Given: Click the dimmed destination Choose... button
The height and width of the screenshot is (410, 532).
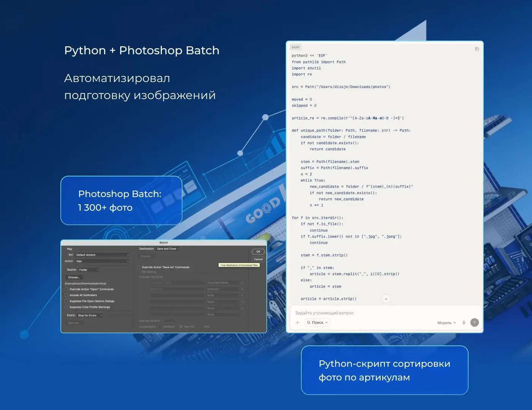Looking at the screenshot, I should coord(146,256).
